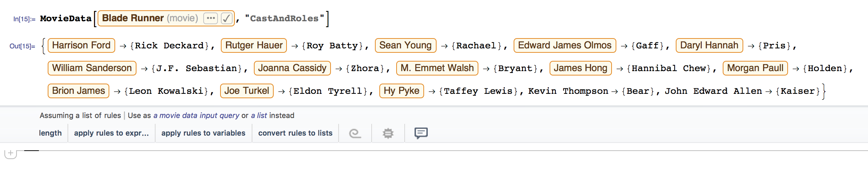This screenshot has width=868, height=184.
Task: Click the Sean Young entity
Action: (405, 45)
